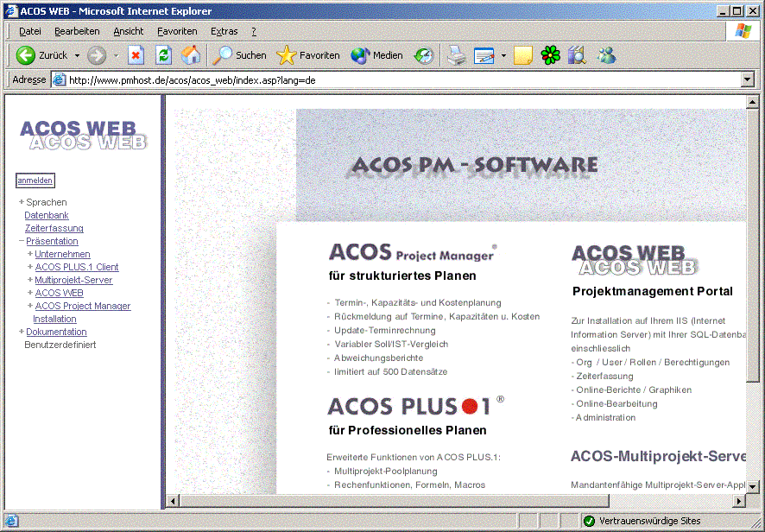Open the forward button history dropdown arrow
Screen dimensions: 765x532
pos(116,55)
